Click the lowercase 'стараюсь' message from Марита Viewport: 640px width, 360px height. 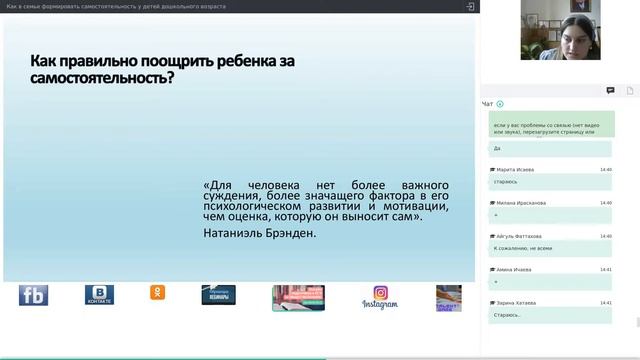550,182
